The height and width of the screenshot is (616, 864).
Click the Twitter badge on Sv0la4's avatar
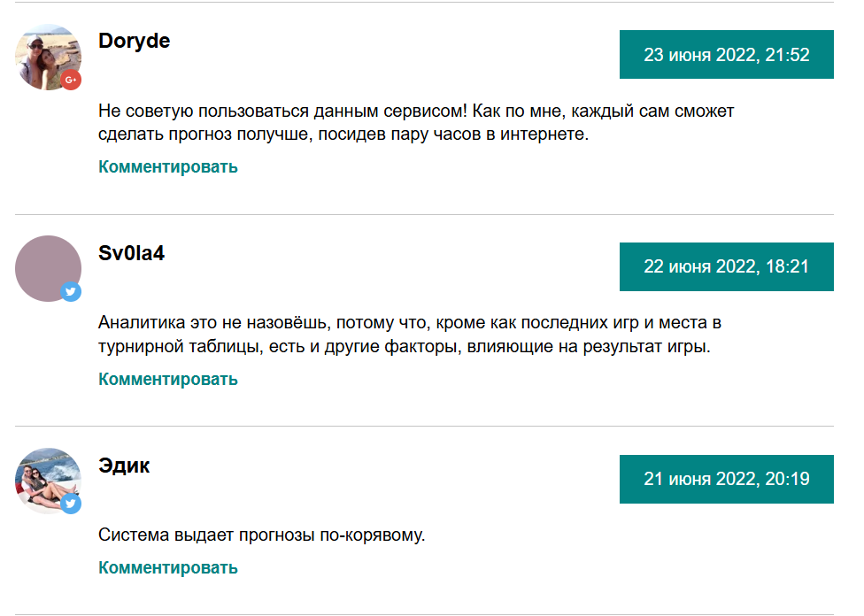71,291
